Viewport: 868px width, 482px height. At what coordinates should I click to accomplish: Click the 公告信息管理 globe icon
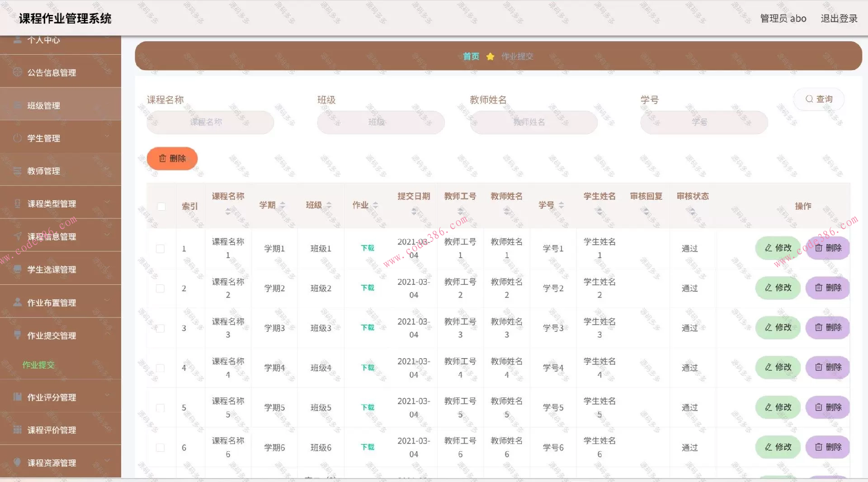tap(18, 72)
